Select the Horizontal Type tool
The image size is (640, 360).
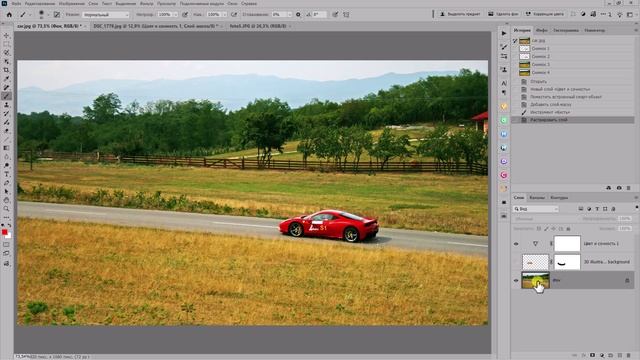pos(7,174)
